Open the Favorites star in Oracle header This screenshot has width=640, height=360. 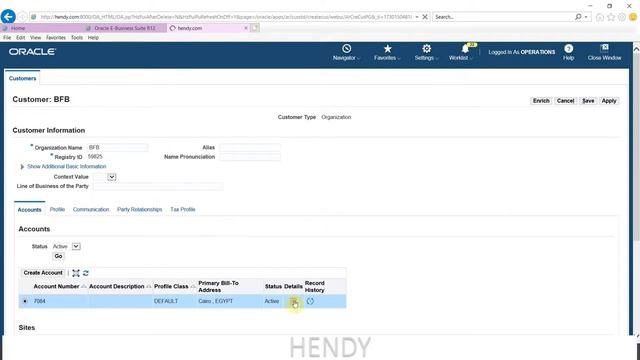387,49
